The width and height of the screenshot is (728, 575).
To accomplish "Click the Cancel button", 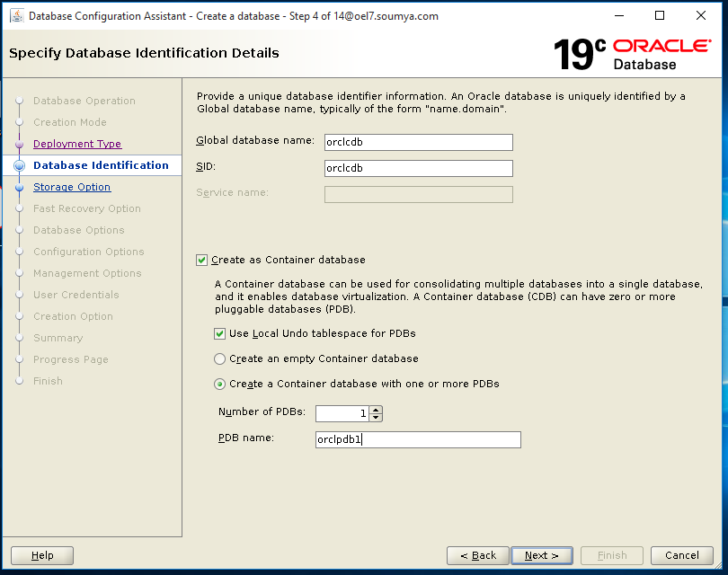I will [681, 555].
